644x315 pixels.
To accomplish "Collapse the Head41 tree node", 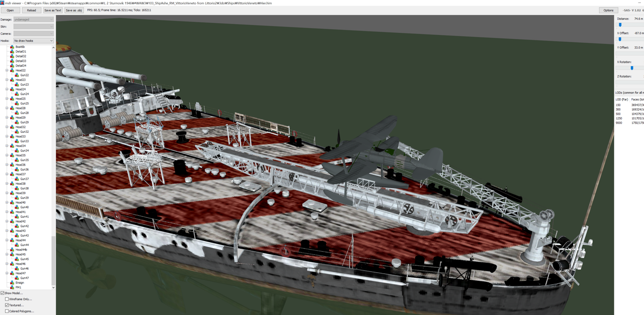I will click(7, 212).
